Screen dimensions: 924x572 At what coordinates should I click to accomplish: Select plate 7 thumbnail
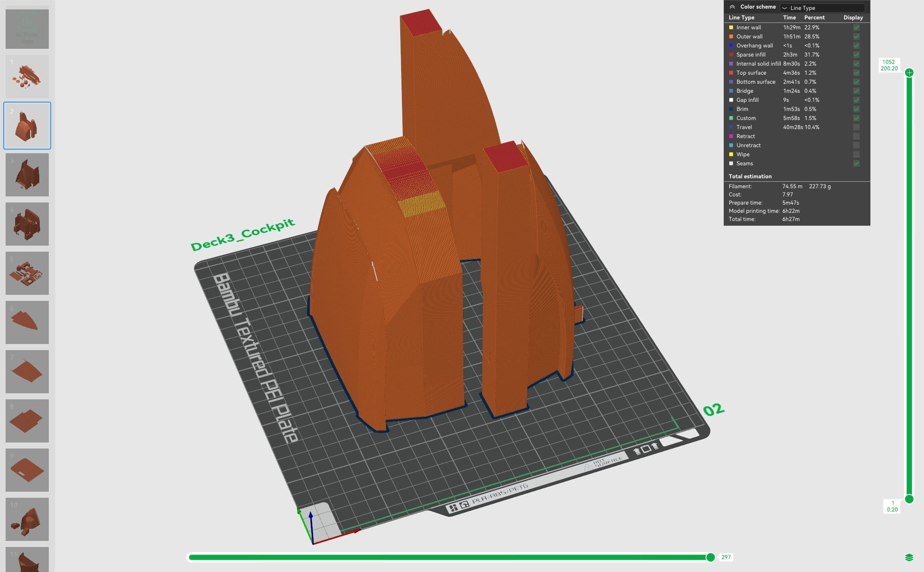(x=27, y=372)
